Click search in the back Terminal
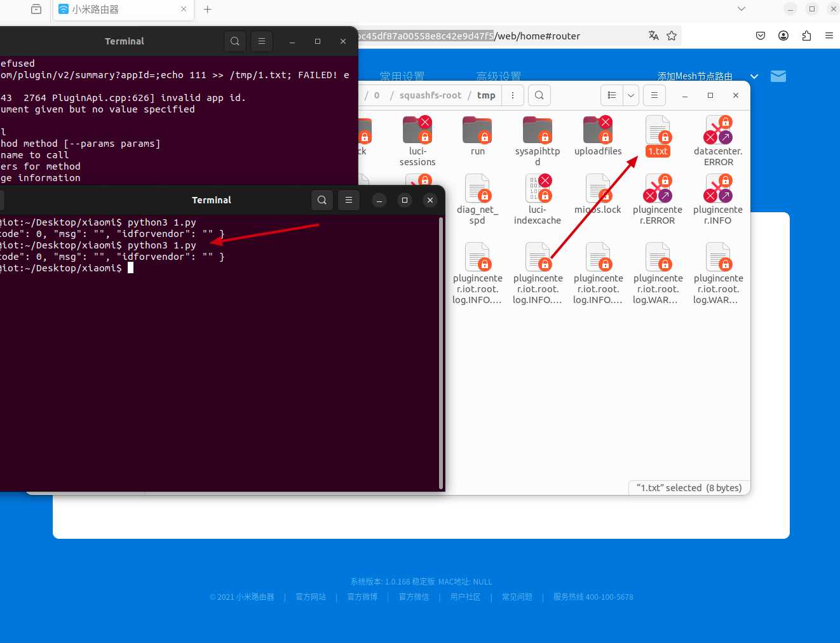 [x=235, y=41]
